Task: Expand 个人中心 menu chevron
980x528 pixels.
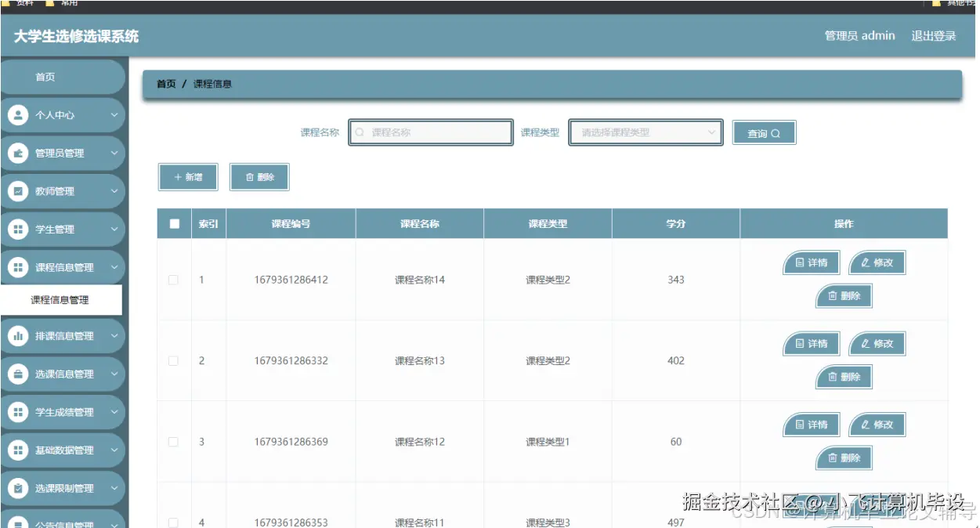Action: (x=114, y=115)
